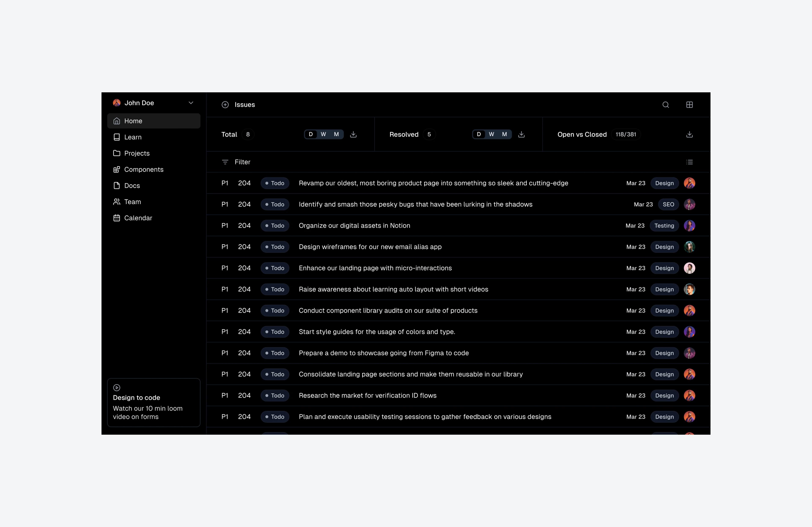
Task: Open issue Consolidate landing page sections
Action: click(411, 374)
